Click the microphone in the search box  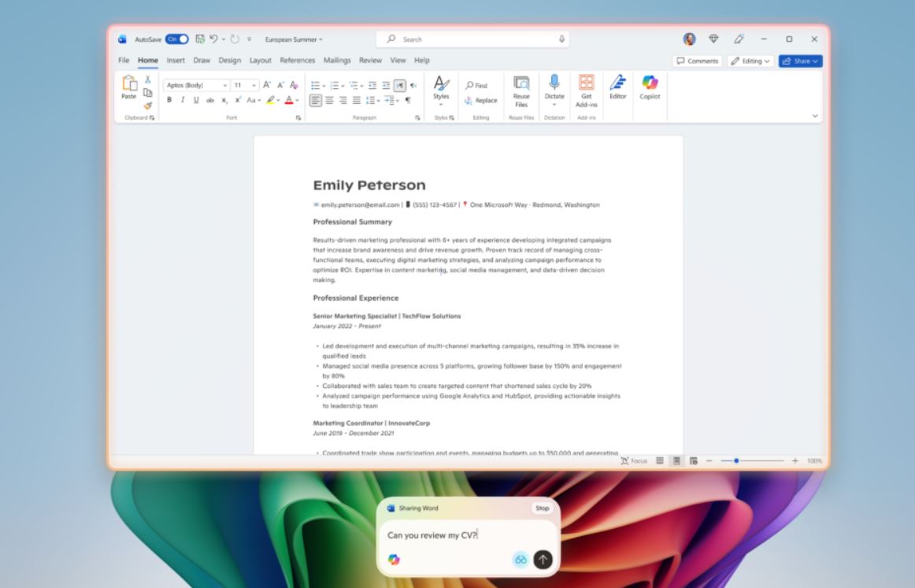click(x=561, y=39)
